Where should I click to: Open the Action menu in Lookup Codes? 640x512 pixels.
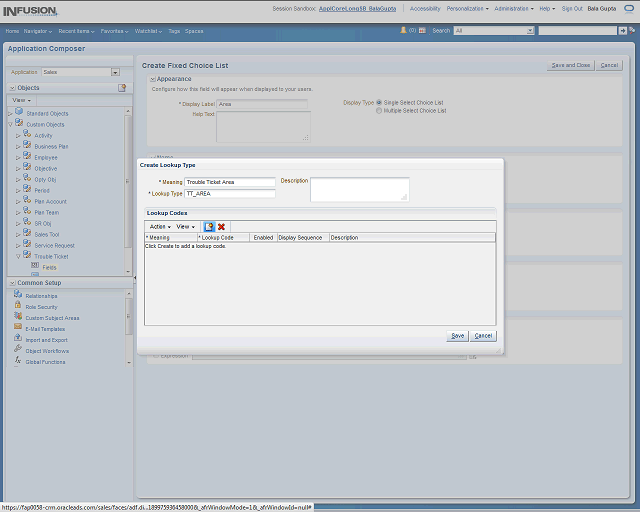(159, 227)
